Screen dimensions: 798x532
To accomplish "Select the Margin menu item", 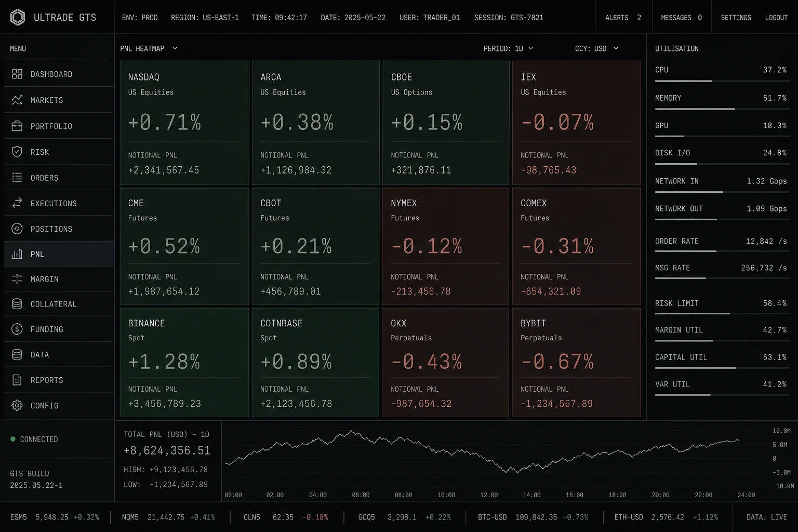I will 59,279.
